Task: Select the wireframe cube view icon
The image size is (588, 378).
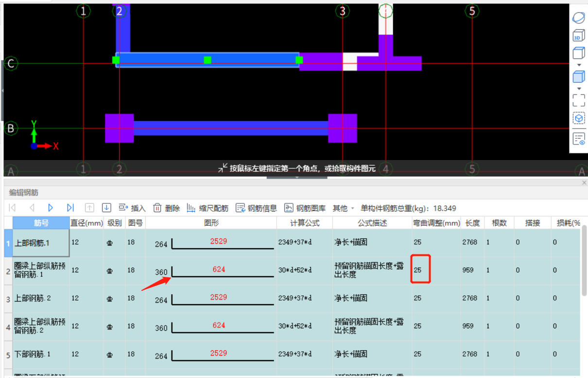Action: point(578,53)
